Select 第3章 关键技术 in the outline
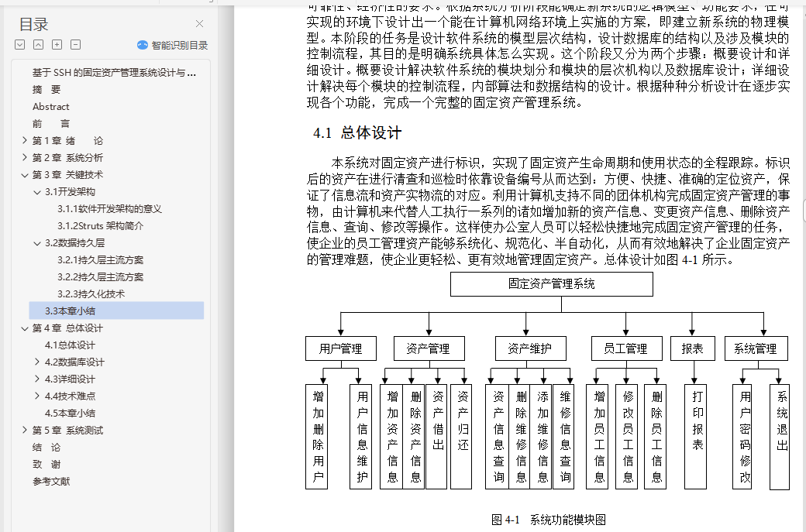The width and height of the screenshot is (806, 532). pyautogui.click(x=67, y=174)
